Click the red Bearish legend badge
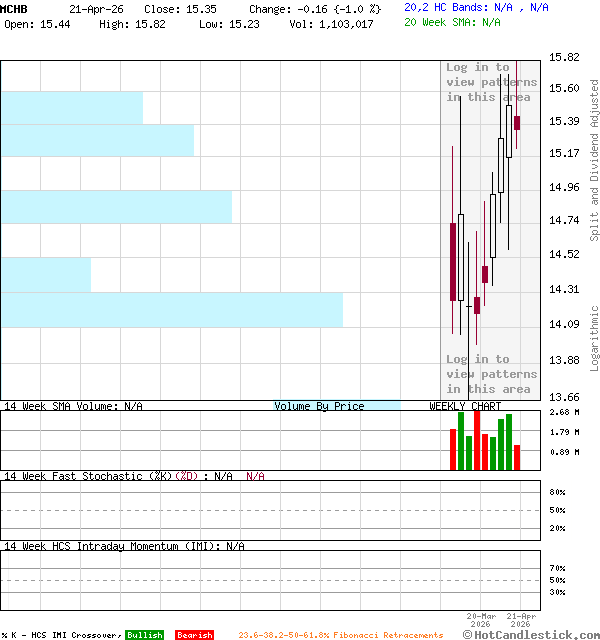This screenshot has width=600, height=640. coord(194,635)
